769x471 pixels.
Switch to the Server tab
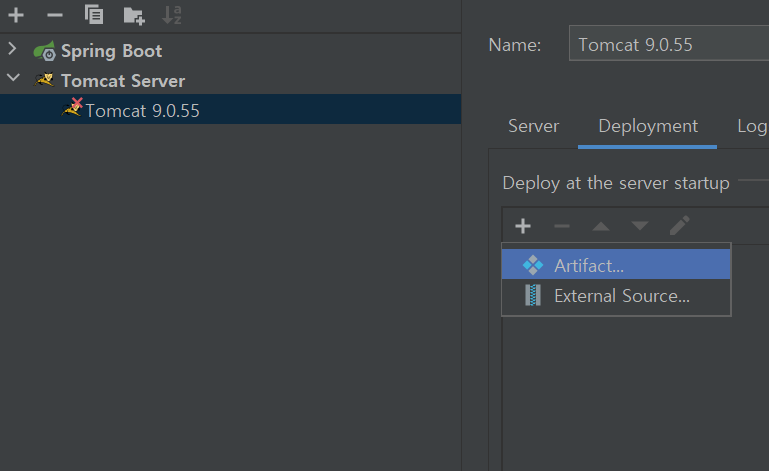coord(533,126)
